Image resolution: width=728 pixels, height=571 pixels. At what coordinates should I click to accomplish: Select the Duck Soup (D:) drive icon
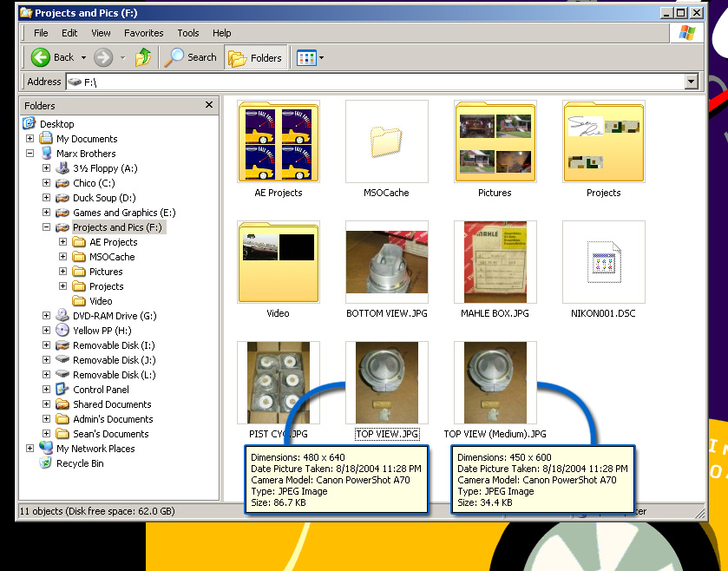click(x=62, y=198)
